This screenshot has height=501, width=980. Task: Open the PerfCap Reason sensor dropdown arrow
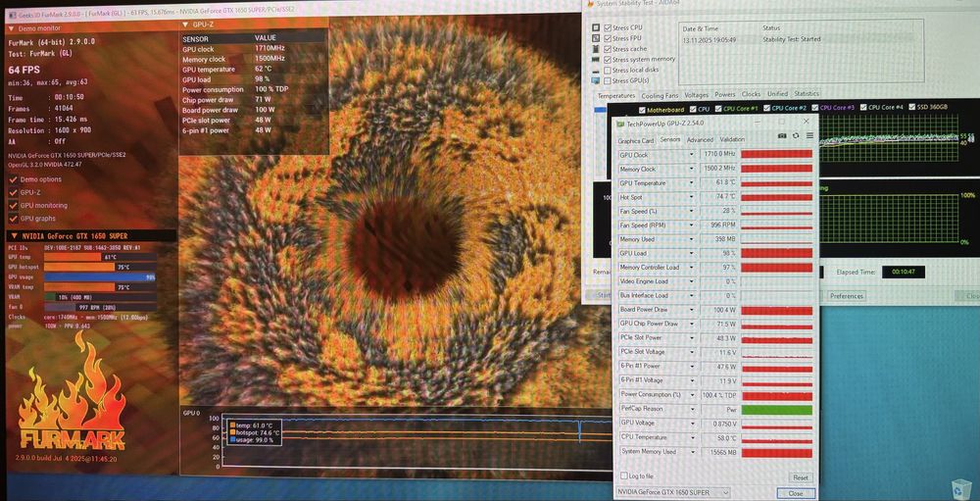692,409
